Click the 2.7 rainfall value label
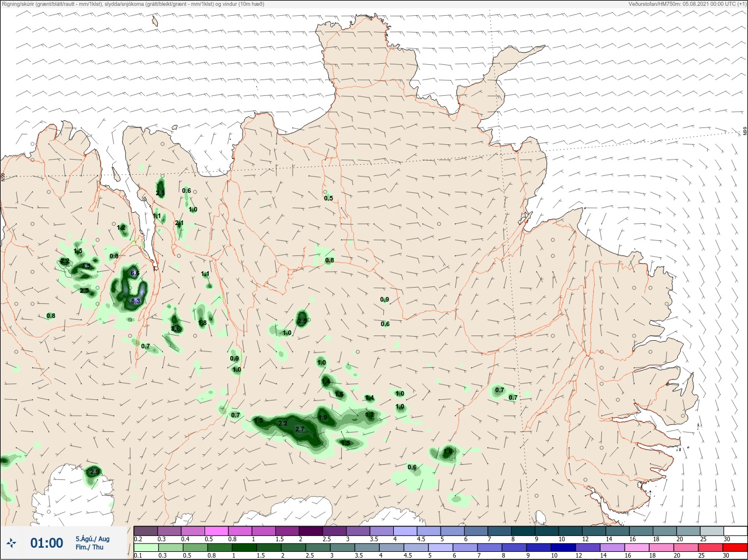The image size is (748, 560). [x=300, y=429]
